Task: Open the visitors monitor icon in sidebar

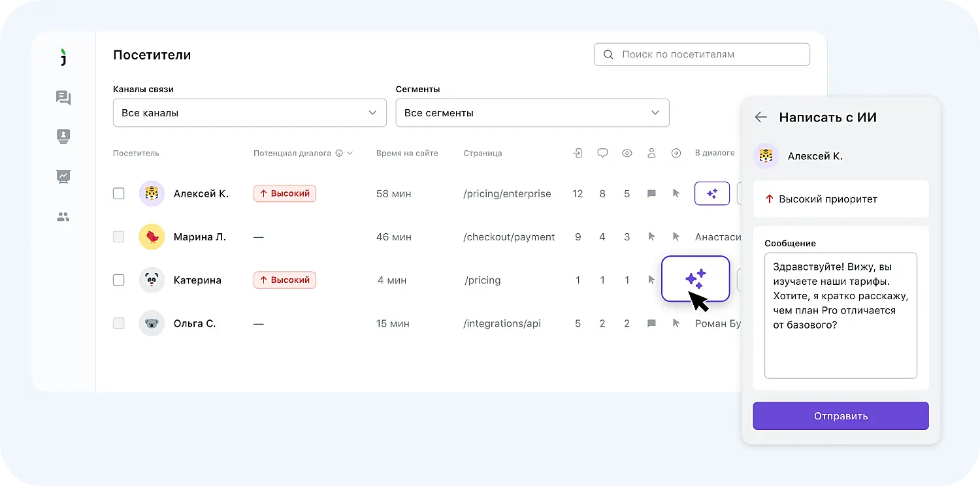Action: (x=63, y=136)
